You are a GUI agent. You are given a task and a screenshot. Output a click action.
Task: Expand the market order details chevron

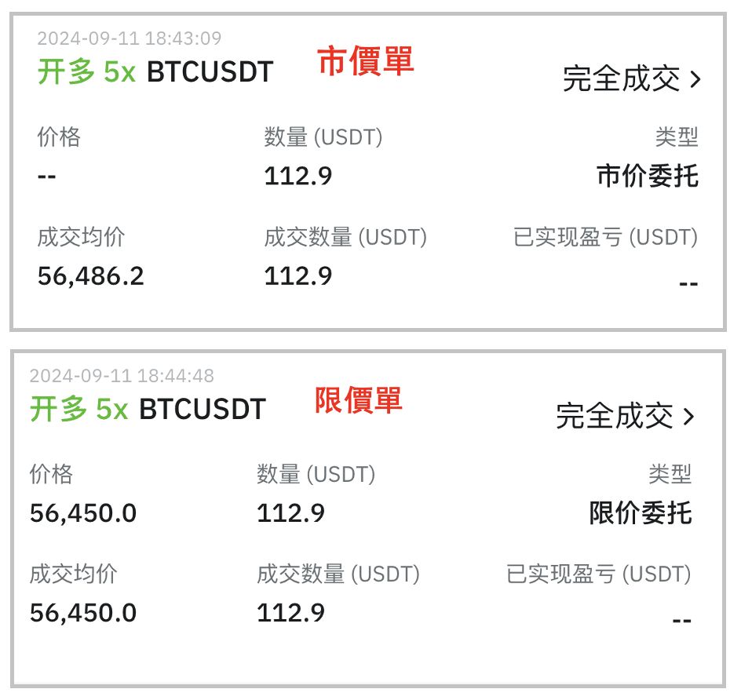[x=694, y=79]
